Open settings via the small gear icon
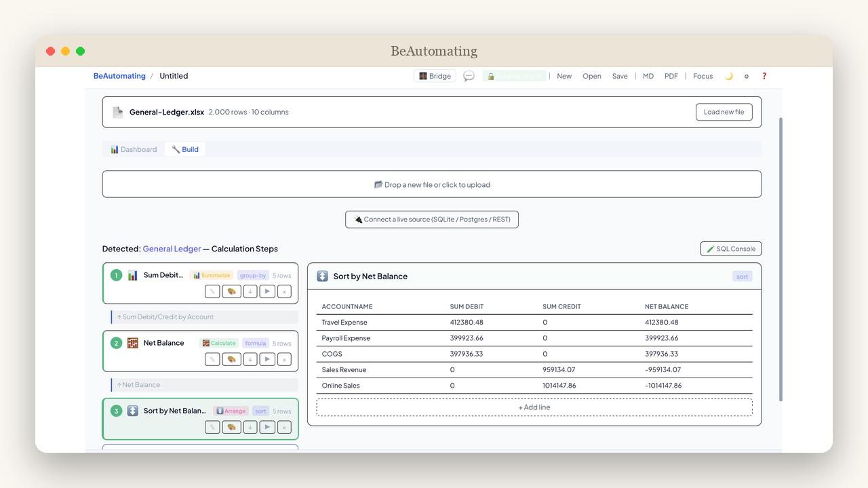This screenshot has height=488, width=868. pos(747,76)
